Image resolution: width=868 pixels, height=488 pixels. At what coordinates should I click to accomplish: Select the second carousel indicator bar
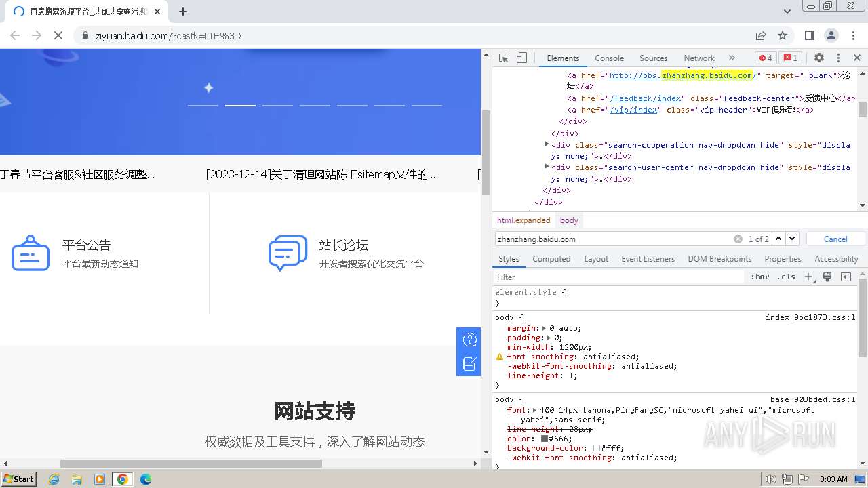(240, 106)
